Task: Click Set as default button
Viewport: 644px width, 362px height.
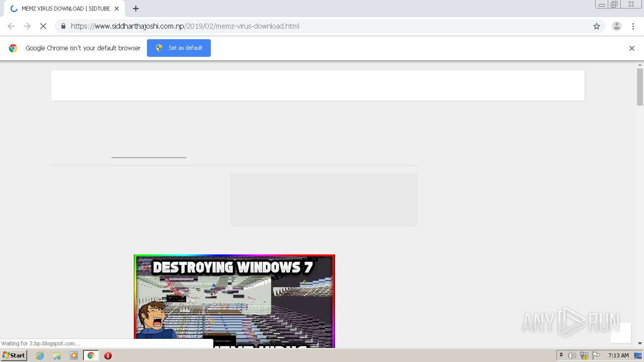Action: 179,48
